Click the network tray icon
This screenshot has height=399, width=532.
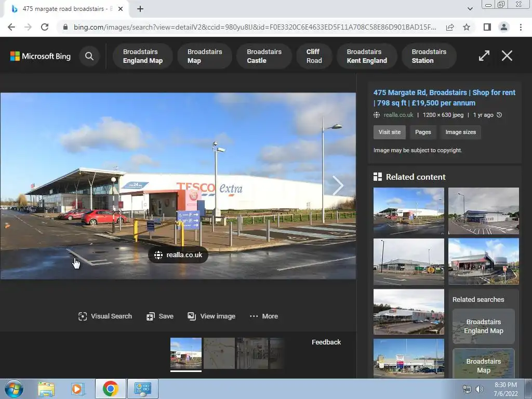click(467, 389)
